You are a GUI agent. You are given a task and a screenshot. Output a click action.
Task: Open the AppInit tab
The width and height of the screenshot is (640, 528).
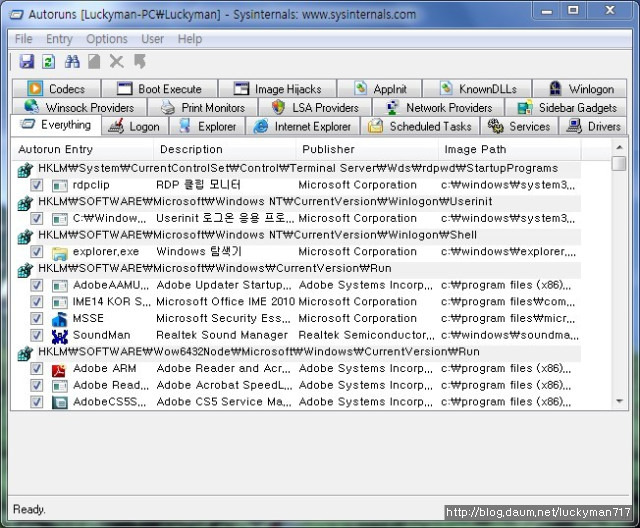pos(380,89)
